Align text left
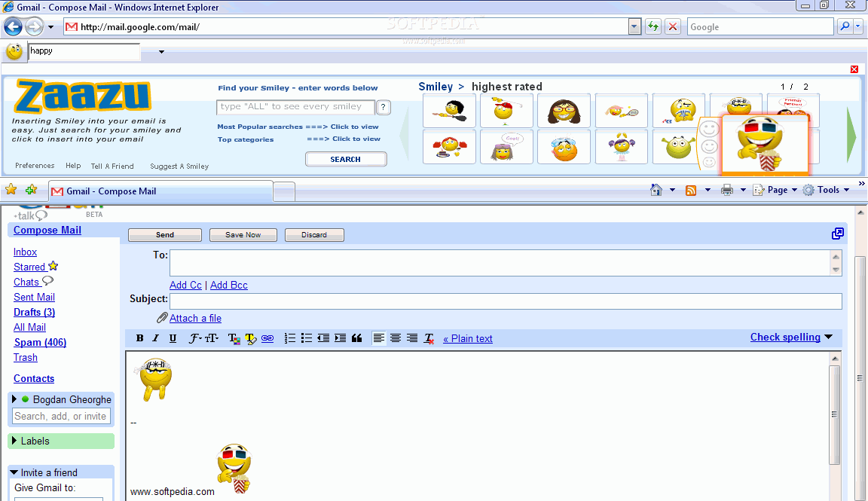868x501 pixels. point(379,338)
